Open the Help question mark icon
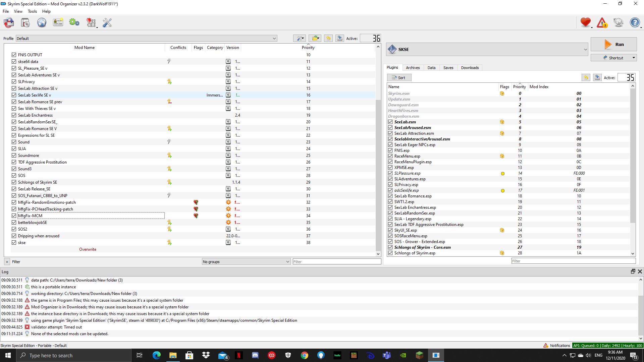The width and height of the screenshot is (644, 362). (635, 23)
